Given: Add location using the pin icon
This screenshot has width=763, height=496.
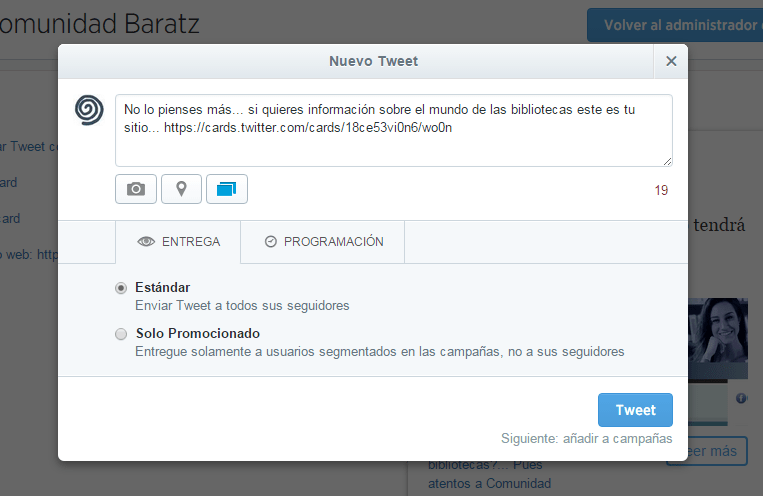Looking at the screenshot, I should (x=181, y=189).
